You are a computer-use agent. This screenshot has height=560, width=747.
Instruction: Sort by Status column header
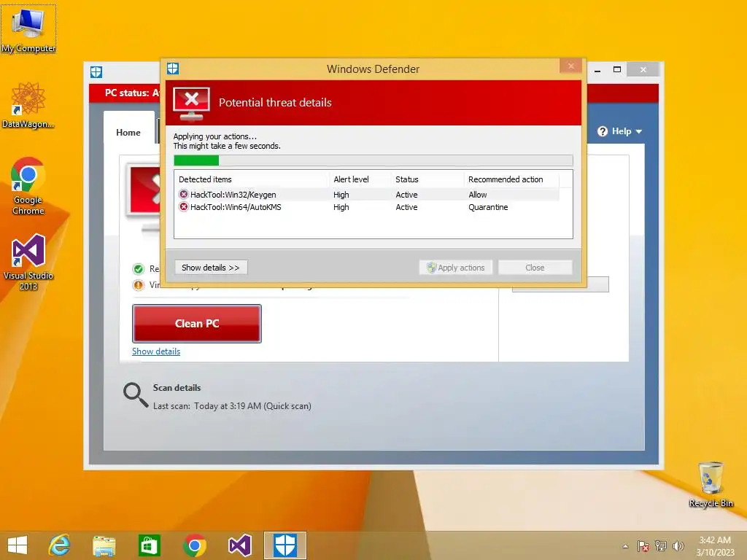point(427,179)
